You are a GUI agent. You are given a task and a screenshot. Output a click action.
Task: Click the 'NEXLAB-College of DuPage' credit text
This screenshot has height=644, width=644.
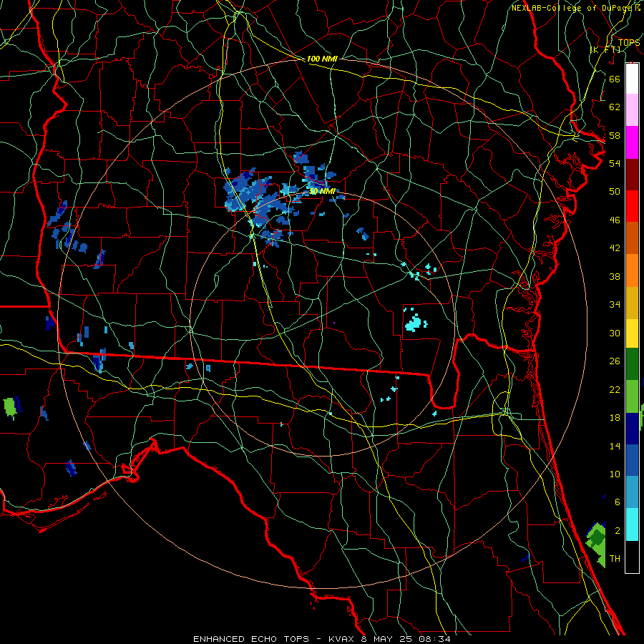(572, 8)
